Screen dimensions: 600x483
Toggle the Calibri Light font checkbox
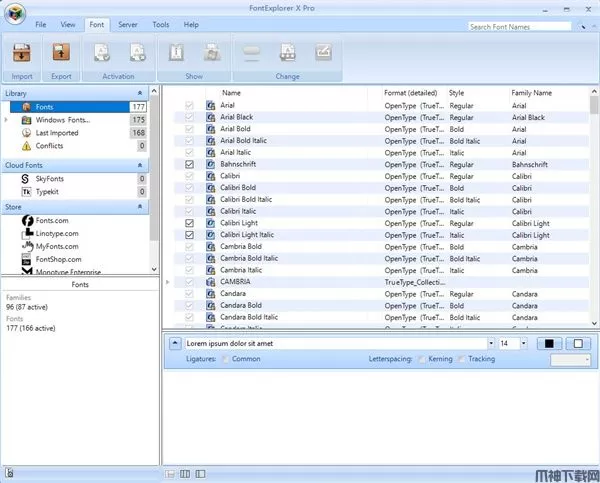click(x=190, y=223)
